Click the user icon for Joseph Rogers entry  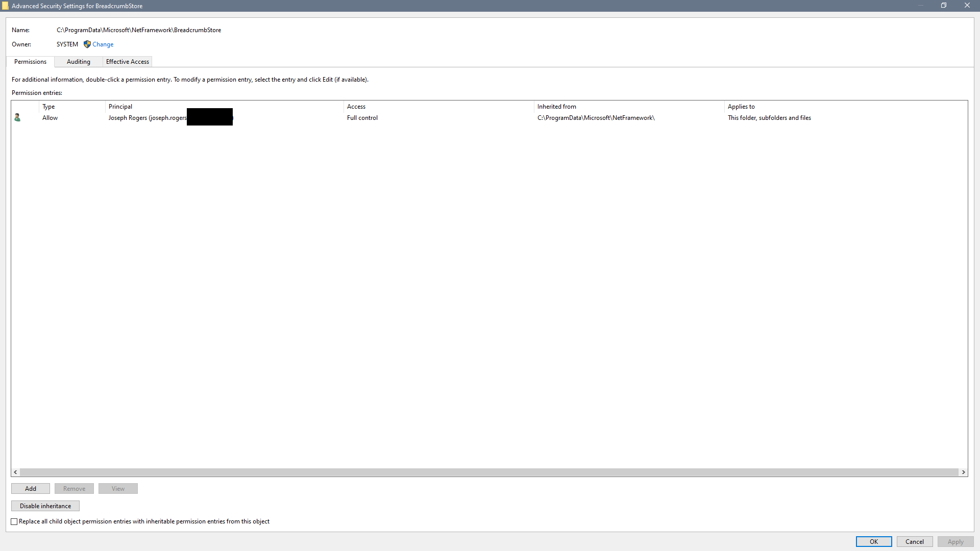[x=17, y=118]
